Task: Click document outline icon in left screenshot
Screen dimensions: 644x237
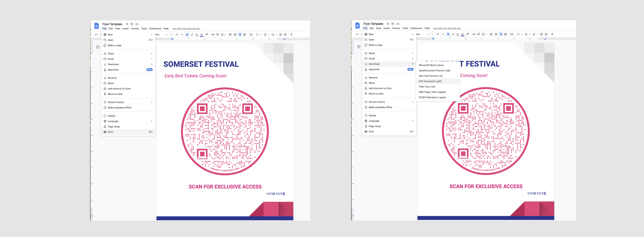Action: coord(98,47)
